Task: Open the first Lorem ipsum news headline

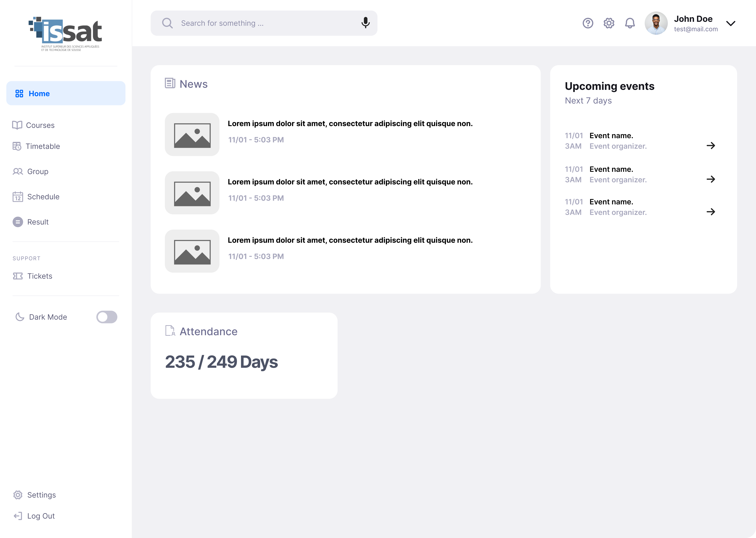Action: tap(350, 124)
